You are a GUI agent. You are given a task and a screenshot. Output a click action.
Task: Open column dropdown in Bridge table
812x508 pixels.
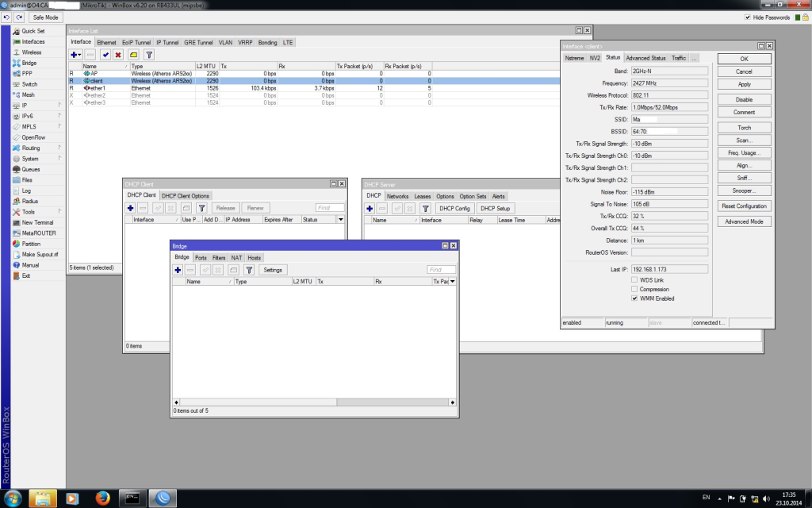click(x=453, y=282)
